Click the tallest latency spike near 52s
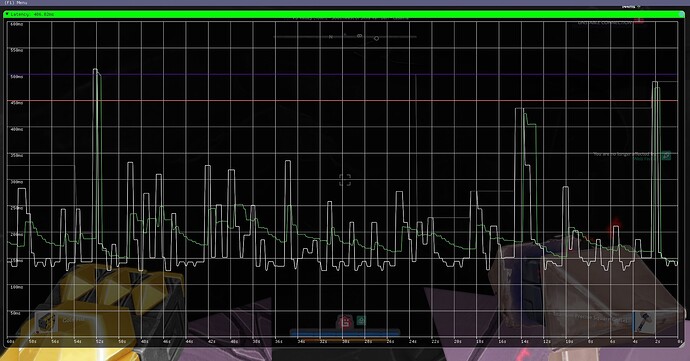The image size is (690, 361). click(96, 70)
